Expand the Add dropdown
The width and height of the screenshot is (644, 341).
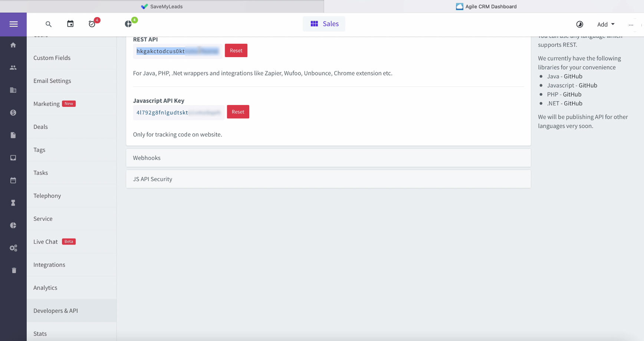(x=606, y=24)
